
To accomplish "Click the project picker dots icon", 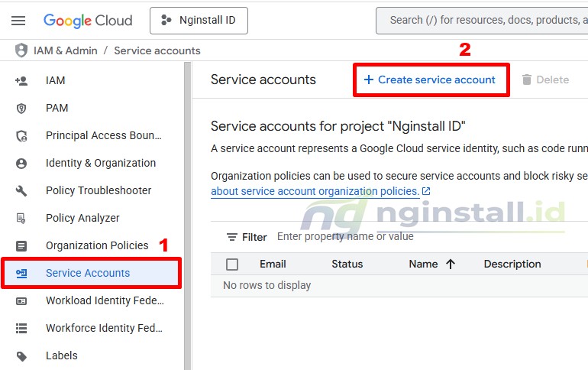I will pos(166,21).
